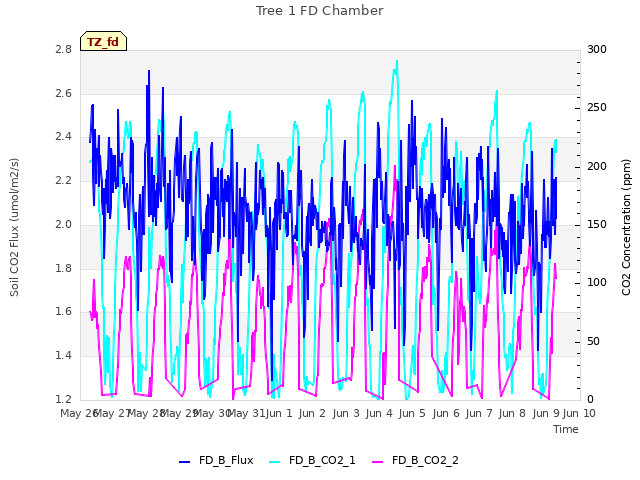Click the 1.6 left axis value

63,311
